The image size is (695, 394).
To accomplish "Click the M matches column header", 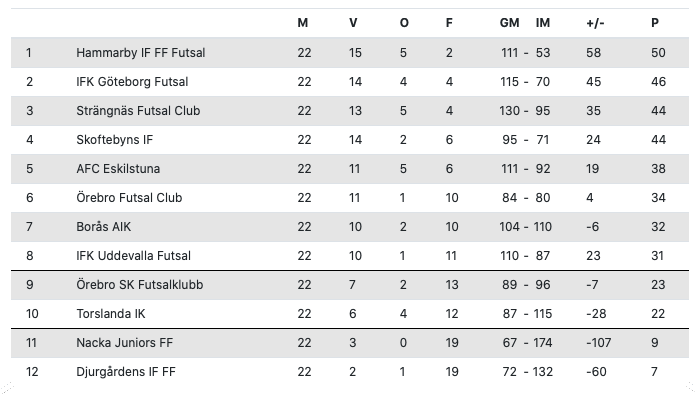I will (302, 23).
